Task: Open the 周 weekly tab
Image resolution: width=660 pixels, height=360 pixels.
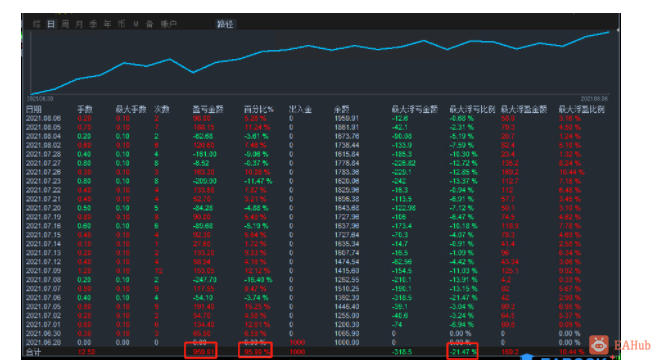Action: [65, 24]
